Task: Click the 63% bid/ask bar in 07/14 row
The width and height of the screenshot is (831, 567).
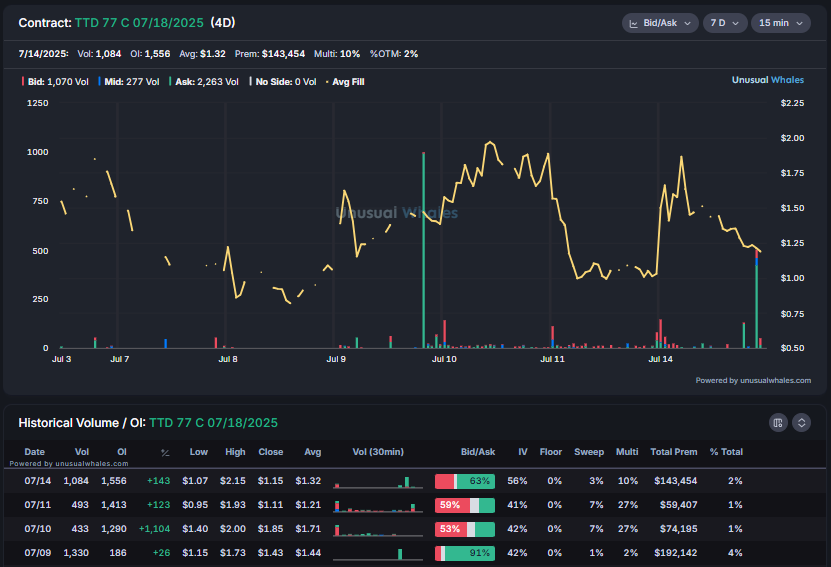Action: pyautogui.click(x=465, y=481)
